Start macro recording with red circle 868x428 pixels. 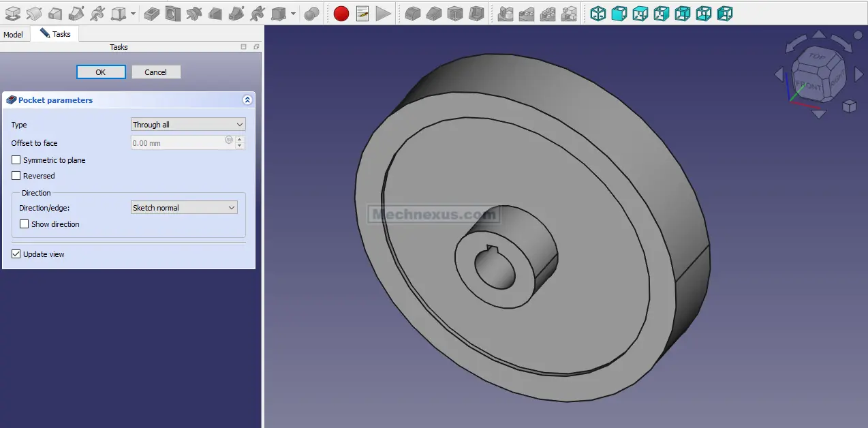point(341,13)
